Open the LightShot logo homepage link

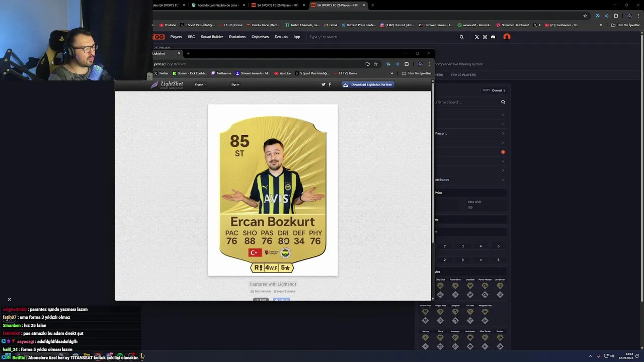point(168,84)
